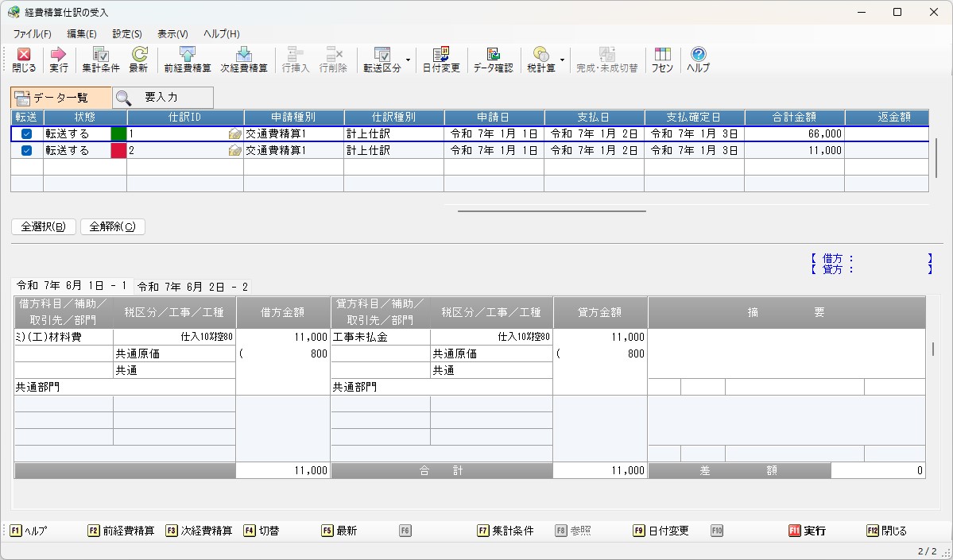Go to 前経費精算 using toolbar icon
Viewport: 953px width, 560px height.
(187, 60)
